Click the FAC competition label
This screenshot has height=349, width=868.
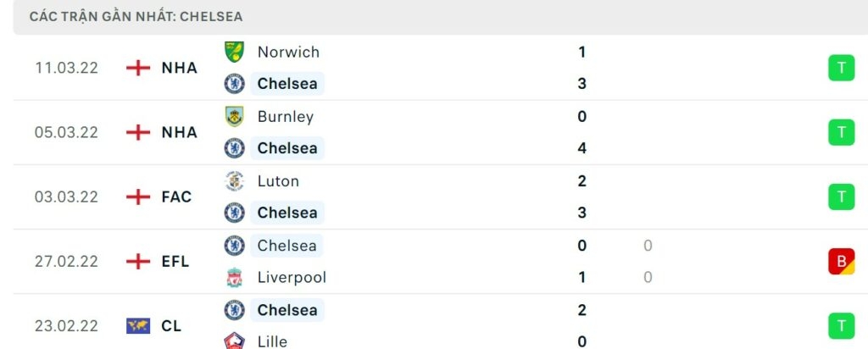176,197
